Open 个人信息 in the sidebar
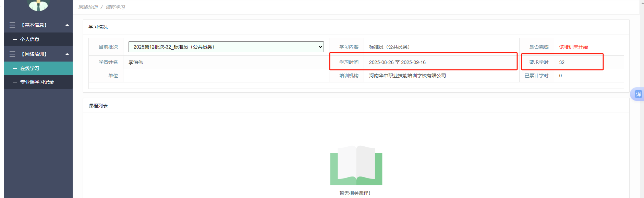 click(30, 39)
